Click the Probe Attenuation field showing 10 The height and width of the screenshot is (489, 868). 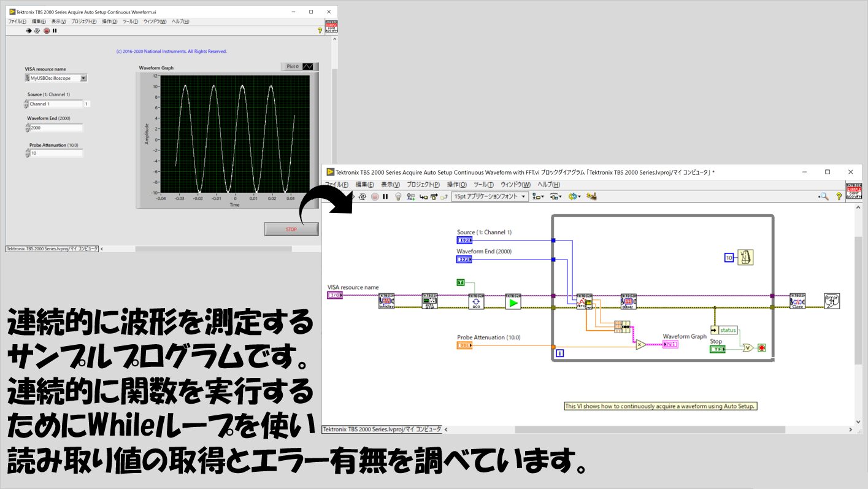click(56, 153)
